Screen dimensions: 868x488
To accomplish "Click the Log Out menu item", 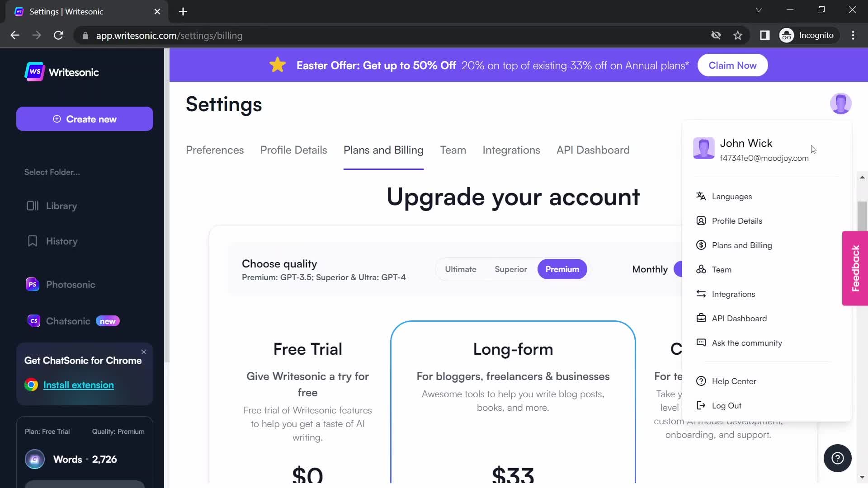I will coord(726,405).
